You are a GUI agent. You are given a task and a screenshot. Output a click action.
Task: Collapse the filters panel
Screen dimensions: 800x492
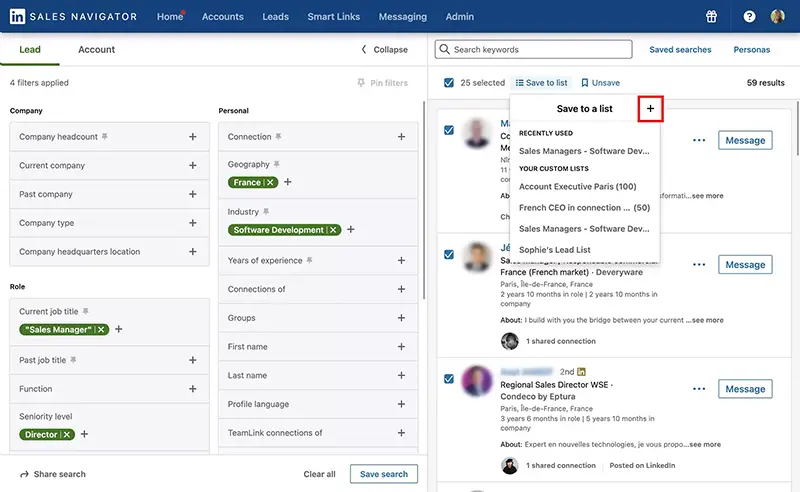click(x=385, y=50)
